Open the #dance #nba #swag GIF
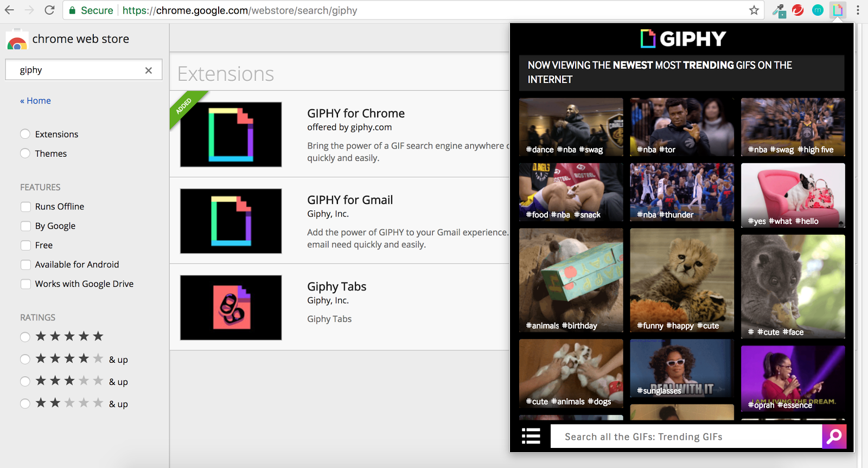868x468 pixels. (571, 127)
